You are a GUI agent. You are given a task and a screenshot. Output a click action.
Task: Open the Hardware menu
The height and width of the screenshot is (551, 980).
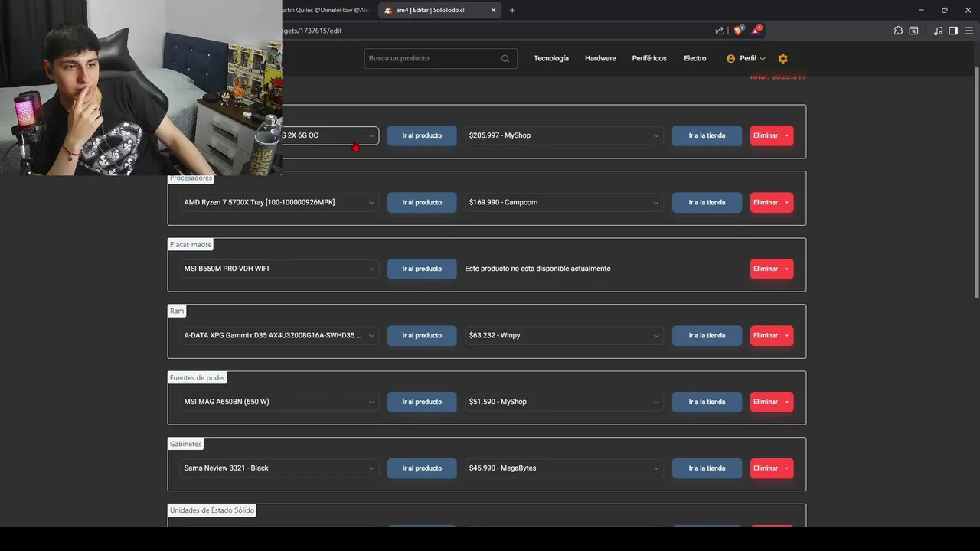600,58
